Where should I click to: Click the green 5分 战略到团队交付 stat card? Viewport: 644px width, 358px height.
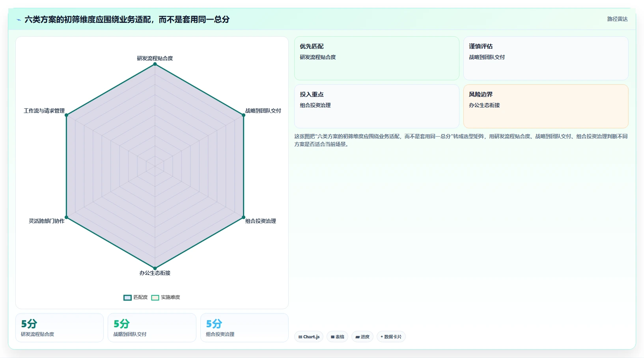click(152, 328)
